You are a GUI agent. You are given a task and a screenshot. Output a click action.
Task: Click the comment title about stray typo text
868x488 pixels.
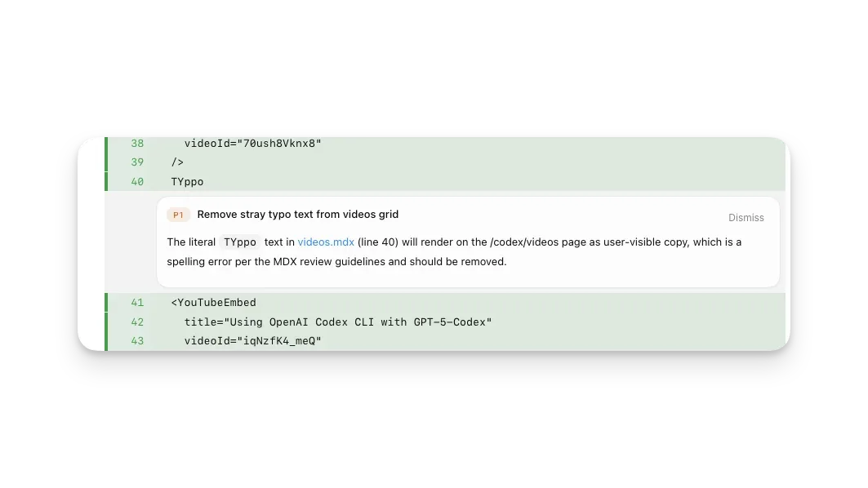pos(298,214)
